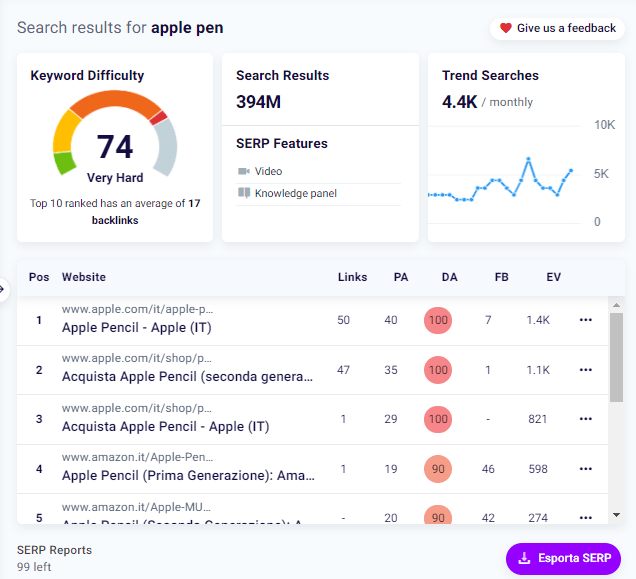Click the Very Hard difficulty label
This screenshot has height=579, width=636.
pos(115,178)
